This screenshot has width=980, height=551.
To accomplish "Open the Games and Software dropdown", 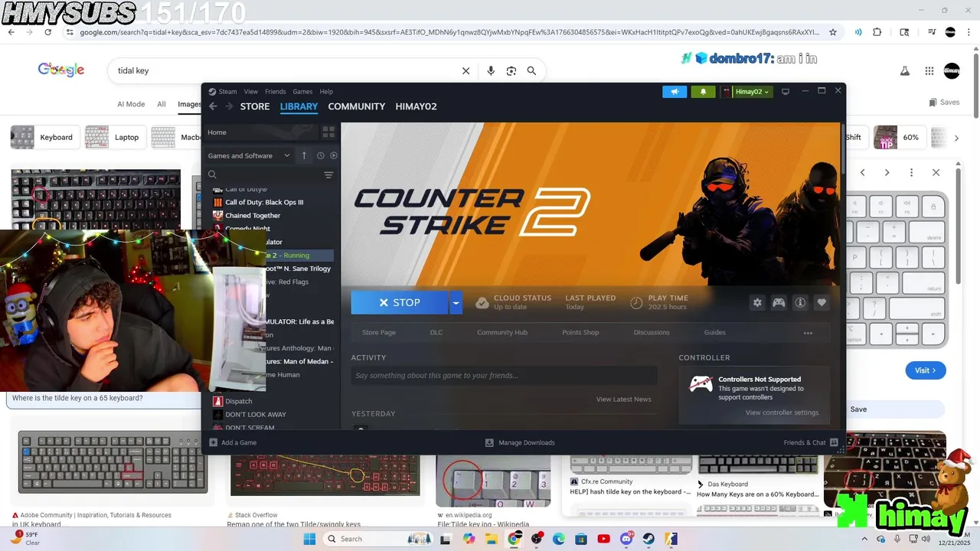I will [249, 155].
